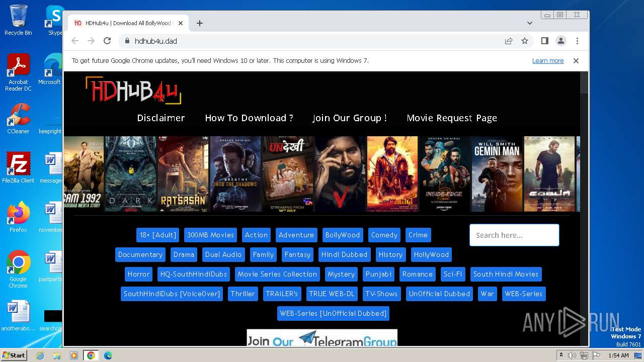Image resolution: width=644 pixels, height=362 pixels.
Task: Open FileZilla Client desktop shortcut
Action: pos(18,168)
